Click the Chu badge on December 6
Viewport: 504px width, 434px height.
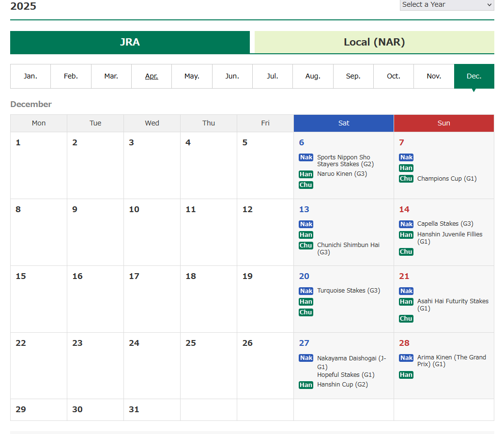pyautogui.click(x=306, y=185)
